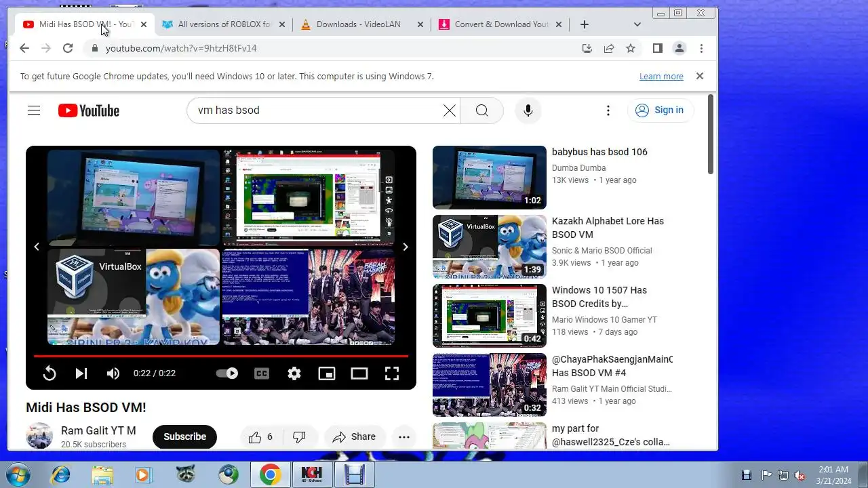Screen dimensions: 868x488
Task: Open YouTube settings three-dot menu
Action: coord(608,110)
